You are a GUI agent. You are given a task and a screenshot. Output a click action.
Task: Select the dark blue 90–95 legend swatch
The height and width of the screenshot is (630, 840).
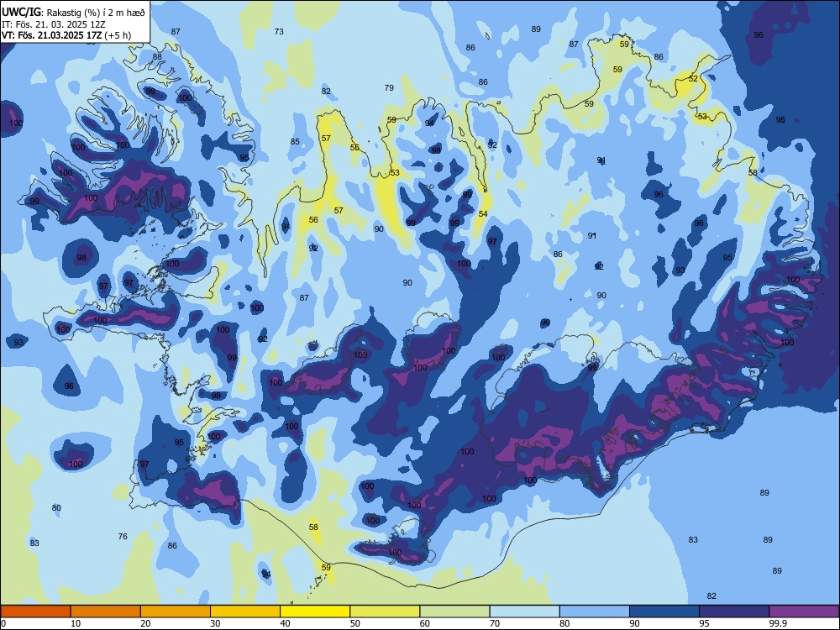click(664, 612)
